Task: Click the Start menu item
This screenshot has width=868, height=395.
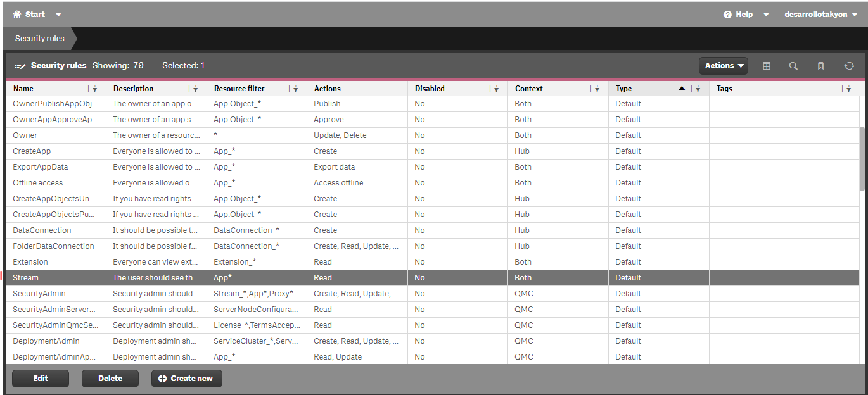Action: click(35, 14)
